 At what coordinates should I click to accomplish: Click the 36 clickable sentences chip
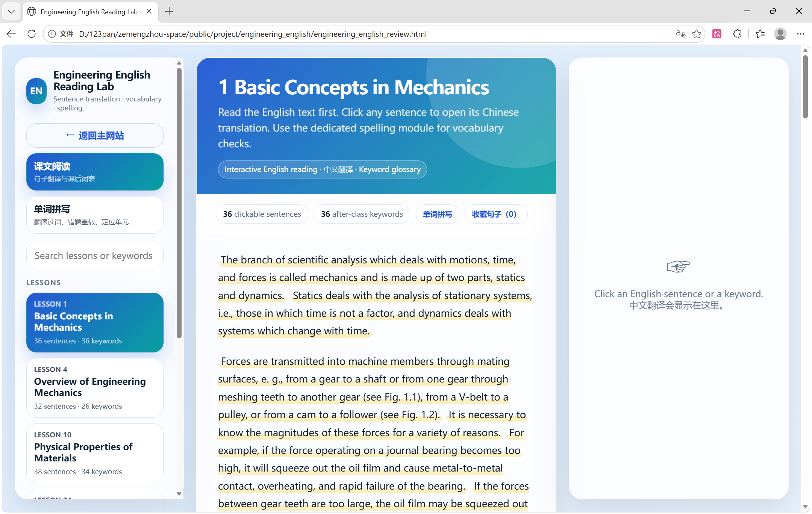pyautogui.click(x=262, y=214)
